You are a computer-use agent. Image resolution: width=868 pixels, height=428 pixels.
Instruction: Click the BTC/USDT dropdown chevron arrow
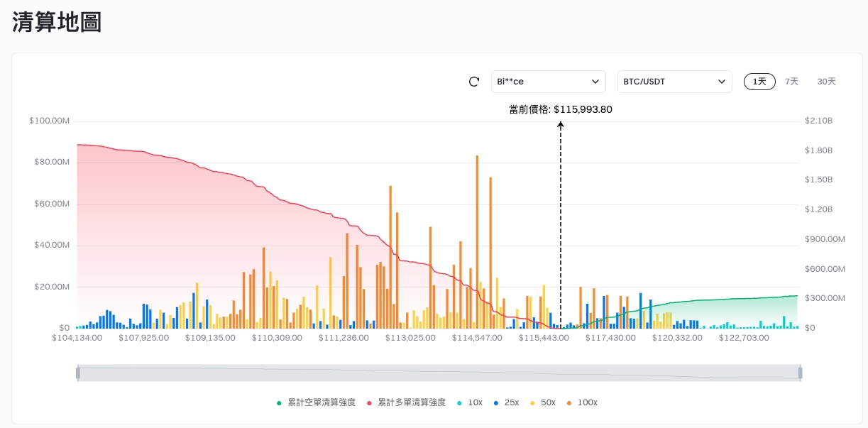(722, 82)
